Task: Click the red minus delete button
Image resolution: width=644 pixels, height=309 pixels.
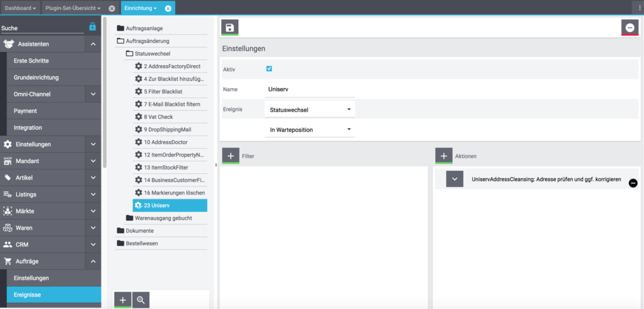Action: pos(630,28)
